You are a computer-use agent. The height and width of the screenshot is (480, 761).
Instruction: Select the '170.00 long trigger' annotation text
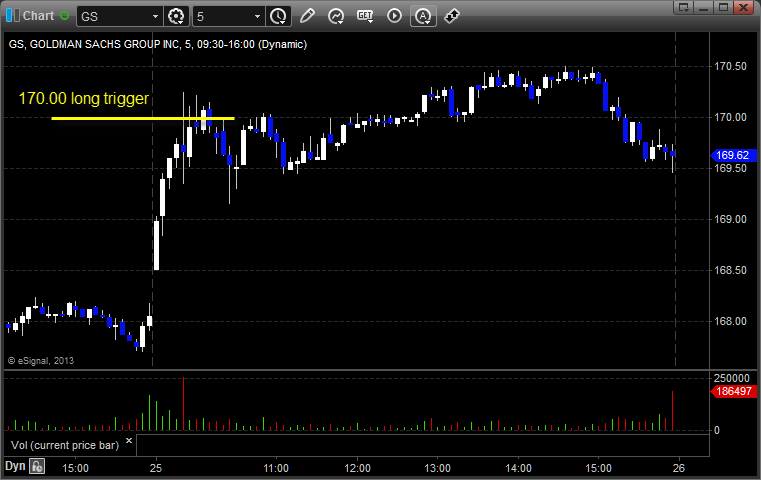(83, 99)
